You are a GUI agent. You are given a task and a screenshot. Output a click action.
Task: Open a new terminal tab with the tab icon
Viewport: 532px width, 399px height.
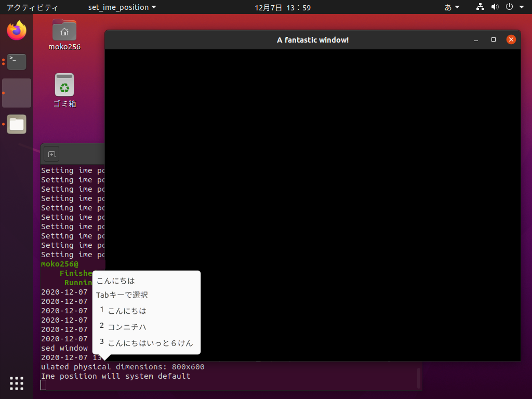(51, 154)
